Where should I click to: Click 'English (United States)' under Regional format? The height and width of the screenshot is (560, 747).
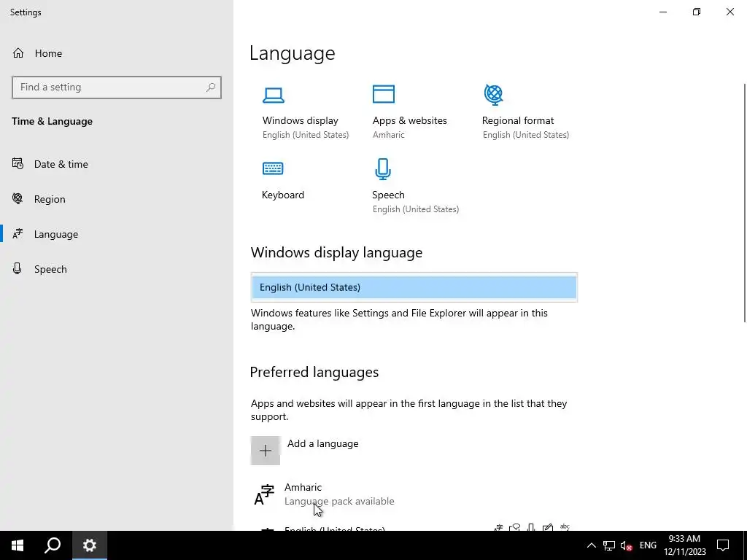[525, 135]
